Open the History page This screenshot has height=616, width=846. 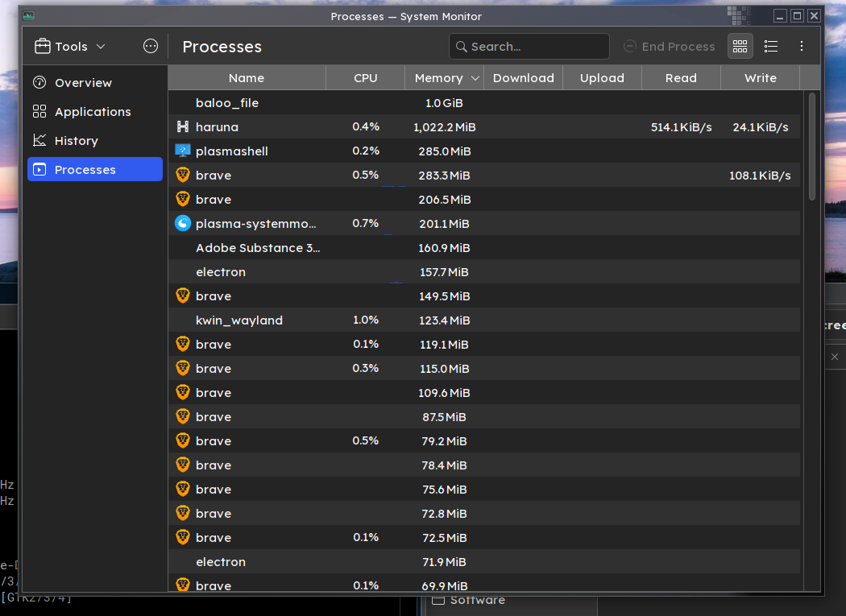click(95, 141)
